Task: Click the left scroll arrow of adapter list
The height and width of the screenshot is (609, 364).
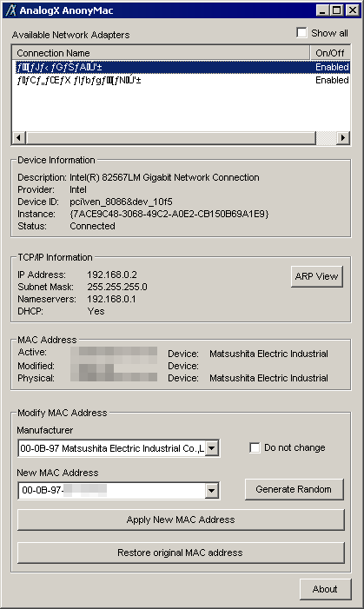Action: [18, 138]
